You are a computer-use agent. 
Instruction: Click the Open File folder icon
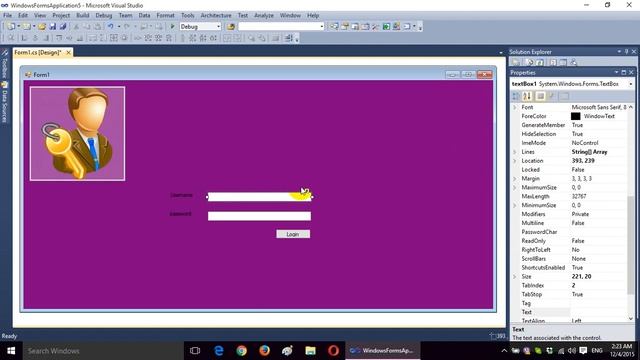click(42, 27)
